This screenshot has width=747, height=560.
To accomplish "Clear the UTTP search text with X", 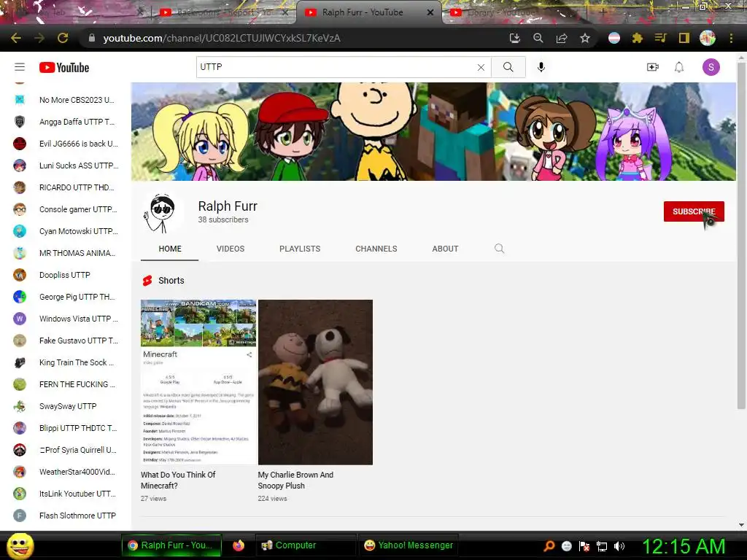I will (x=481, y=67).
